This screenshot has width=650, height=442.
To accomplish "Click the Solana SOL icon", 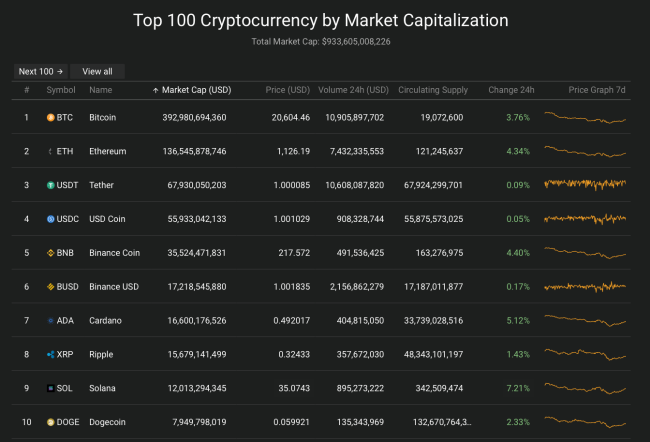I will 51,389.
